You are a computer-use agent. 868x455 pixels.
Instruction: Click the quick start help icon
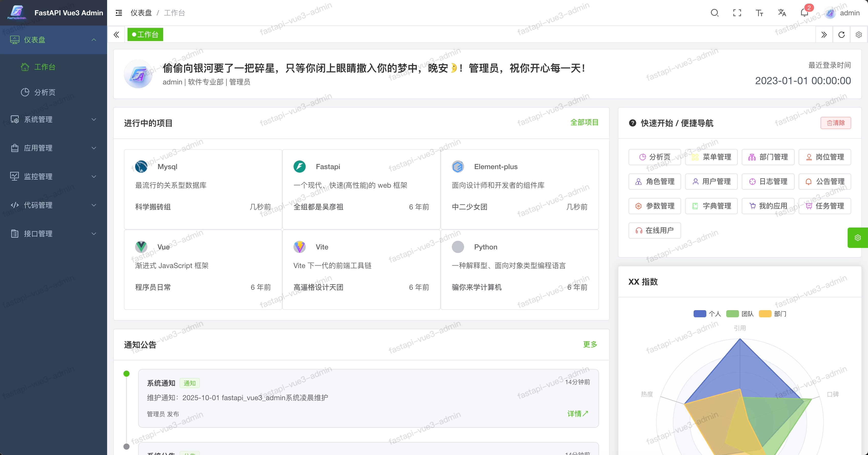[632, 123]
